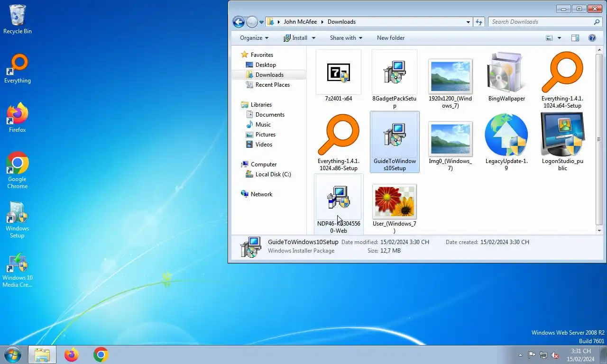Screen dimensions: 607x364
Task: Click John McAfee in the address breadcrumb
Action: pos(300,22)
